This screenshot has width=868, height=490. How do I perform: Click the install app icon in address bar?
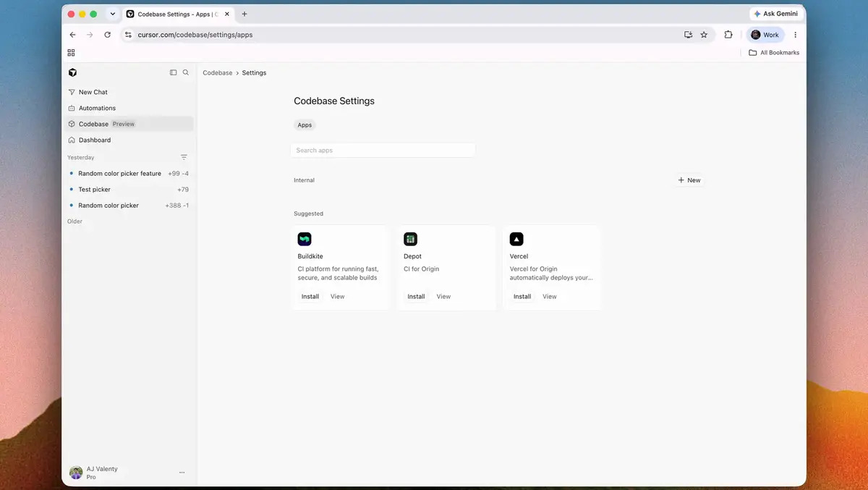click(689, 35)
